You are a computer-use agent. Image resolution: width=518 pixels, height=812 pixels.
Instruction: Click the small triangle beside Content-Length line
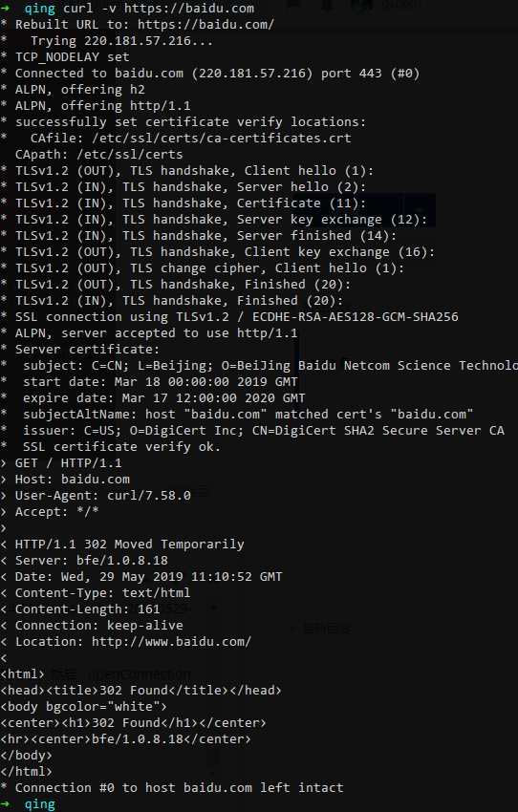coord(213,608)
